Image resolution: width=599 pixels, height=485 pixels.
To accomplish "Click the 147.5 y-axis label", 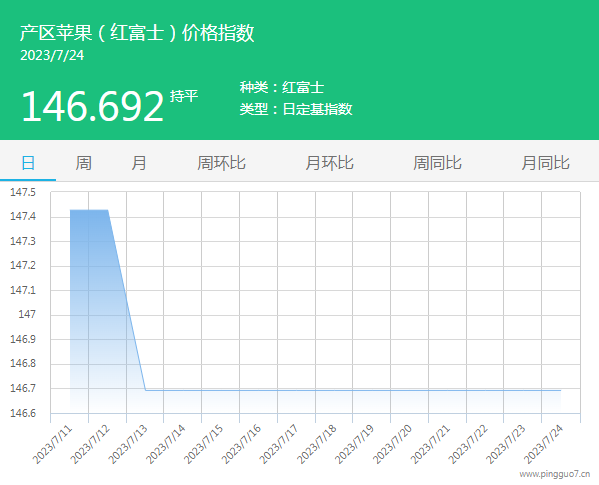I will 23,192.
